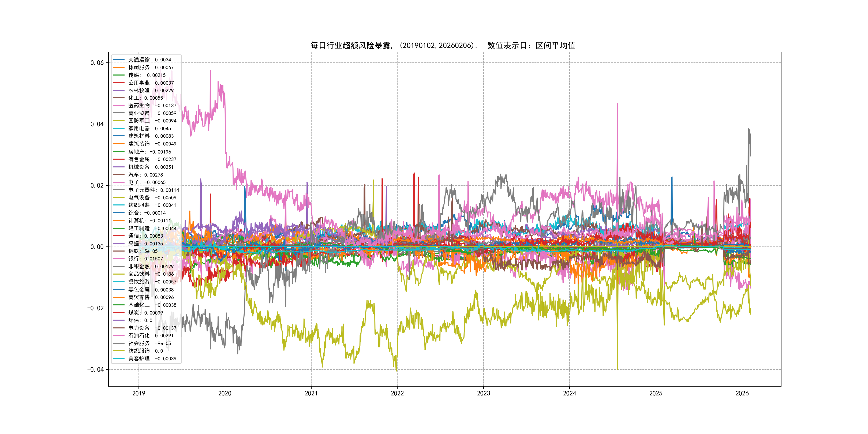Click the 交通运输 legend line swatch
This screenshot has height=434, width=868.
click(119, 60)
